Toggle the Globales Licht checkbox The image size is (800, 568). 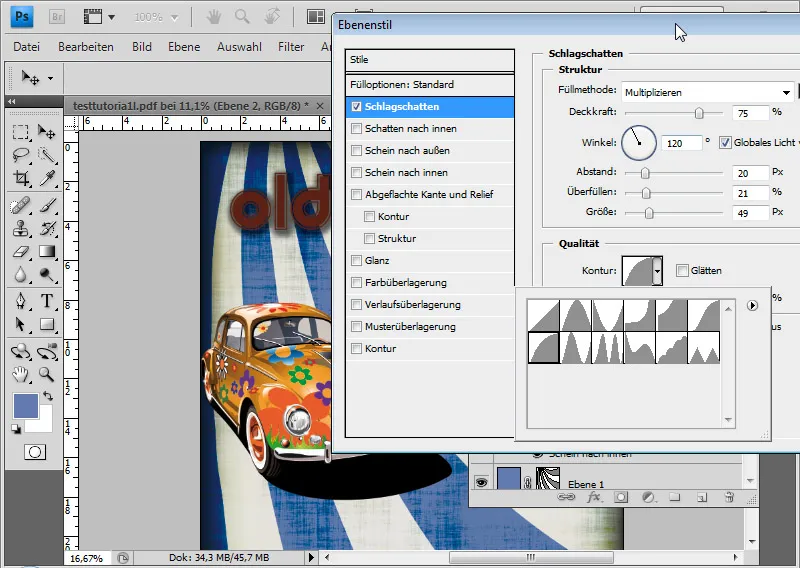pos(724,143)
